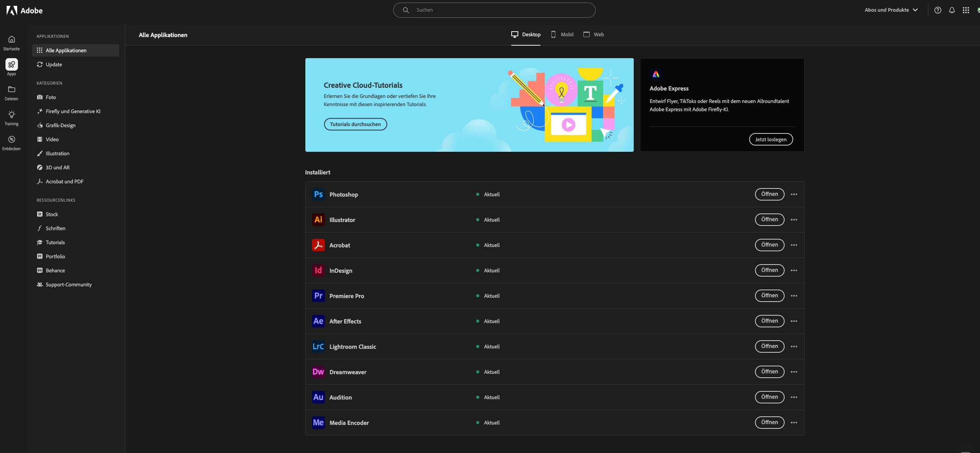Open the Dateien folder sidebar icon
This screenshot has width=980, height=453.
pos(11,89)
